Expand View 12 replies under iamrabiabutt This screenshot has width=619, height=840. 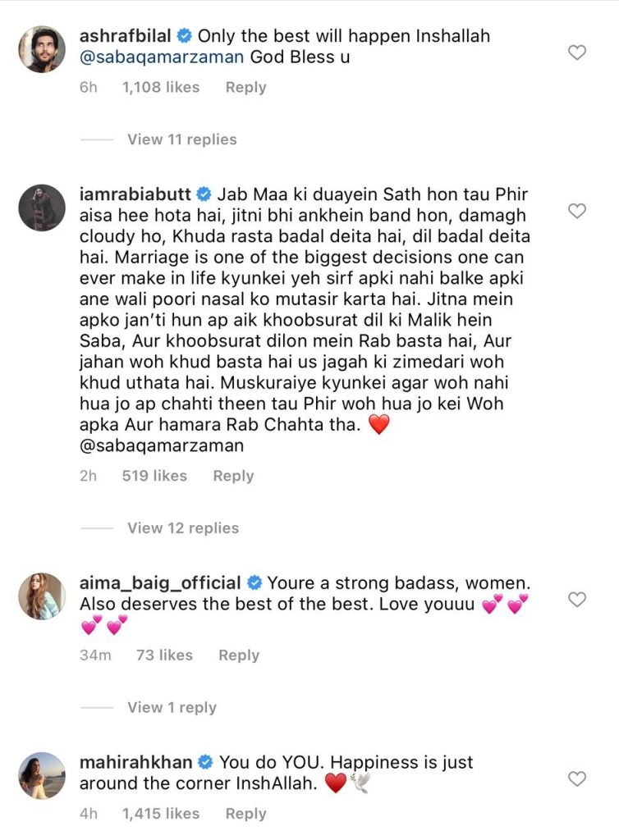[182, 528]
